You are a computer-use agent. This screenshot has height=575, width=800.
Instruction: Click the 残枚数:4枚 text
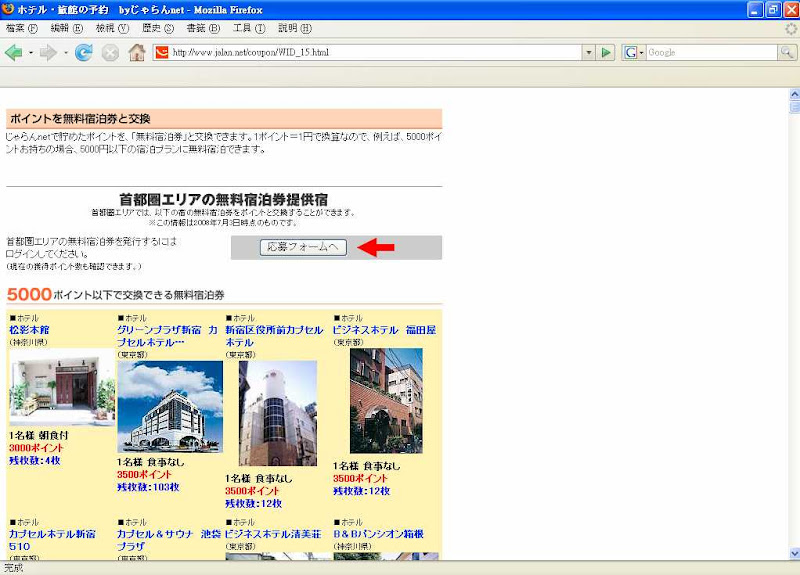tap(35, 461)
